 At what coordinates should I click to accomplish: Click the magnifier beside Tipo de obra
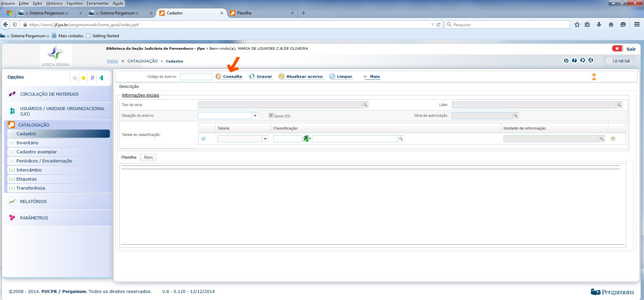[365, 105]
